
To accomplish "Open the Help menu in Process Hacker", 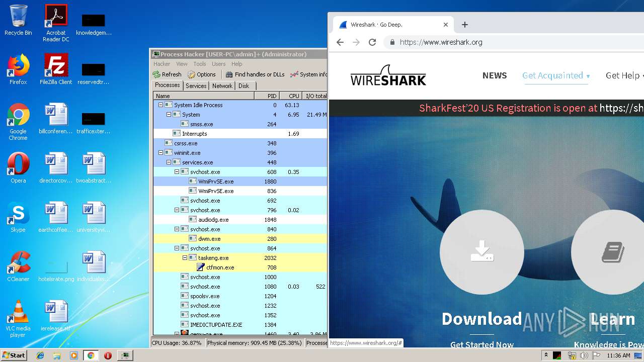I will pyautogui.click(x=237, y=64).
